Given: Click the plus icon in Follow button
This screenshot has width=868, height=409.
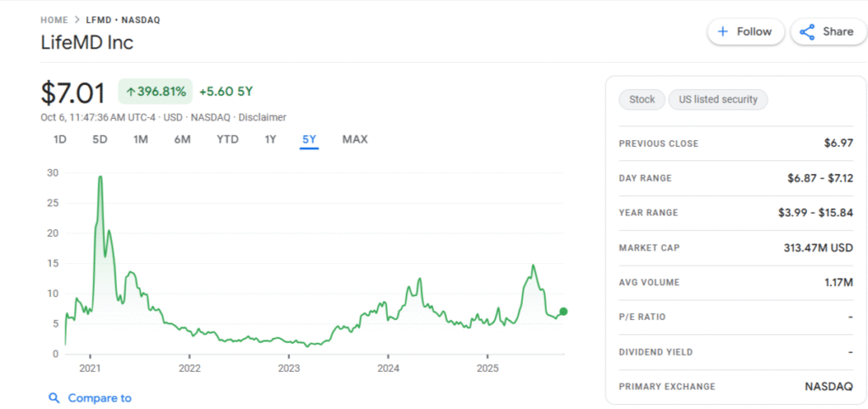Looking at the screenshot, I should (723, 31).
